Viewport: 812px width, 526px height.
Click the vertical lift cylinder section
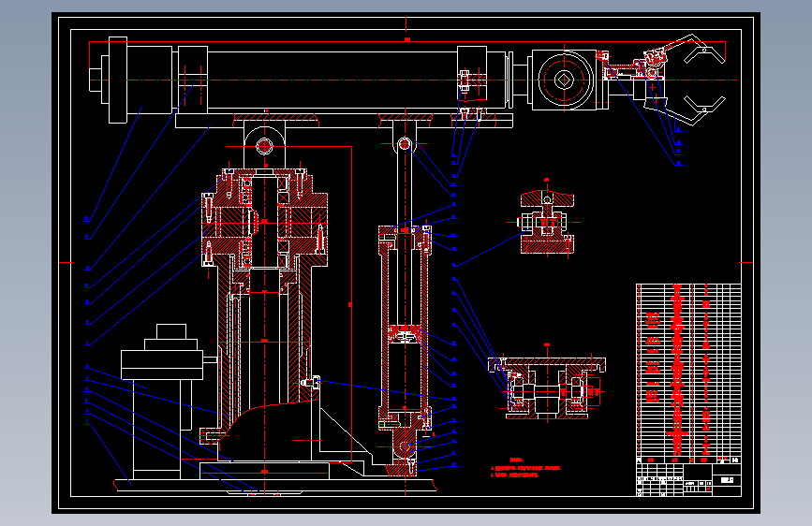405,328
